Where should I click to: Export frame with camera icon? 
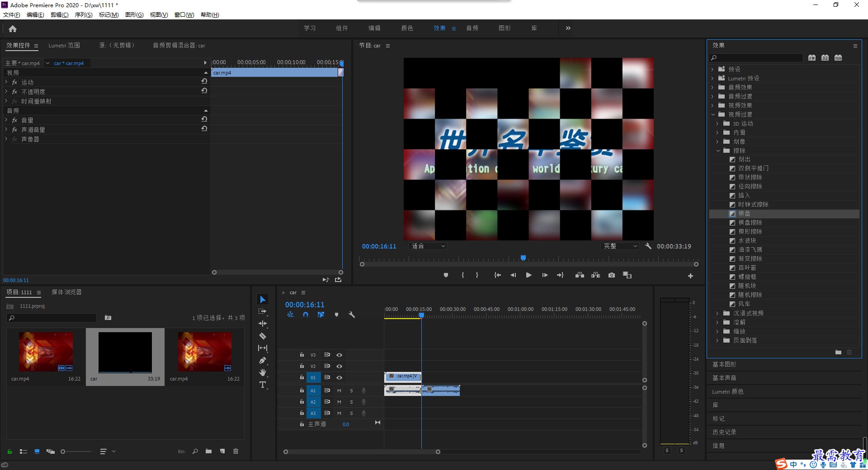[612, 275]
